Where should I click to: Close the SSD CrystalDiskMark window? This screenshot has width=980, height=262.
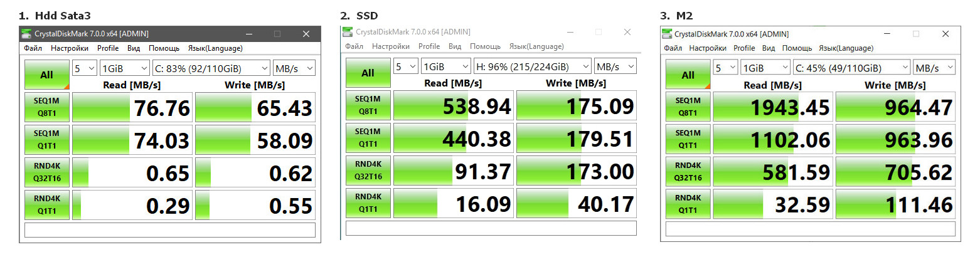pos(627,32)
